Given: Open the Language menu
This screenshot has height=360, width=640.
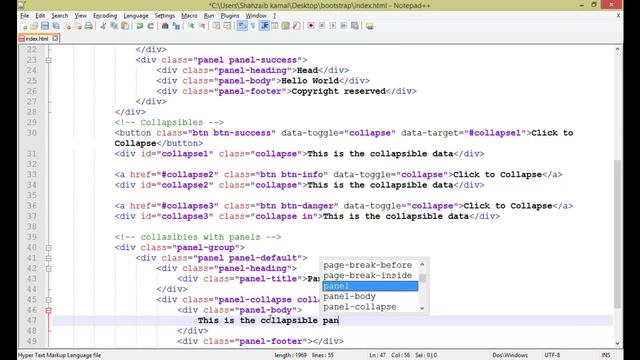Looking at the screenshot, I should pyautogui.click(x=136, y=16).
